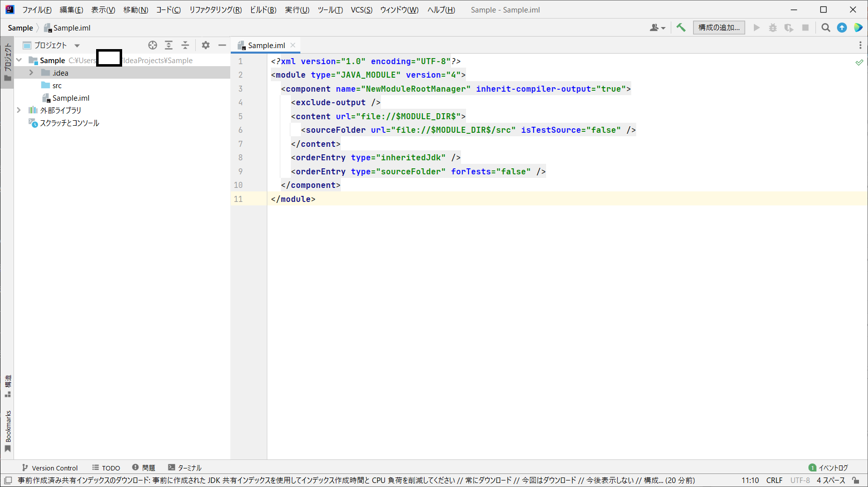This screenshot has width=868, height=487.
Task: Click the IDE update arrow icon
Action: [842, 28]
